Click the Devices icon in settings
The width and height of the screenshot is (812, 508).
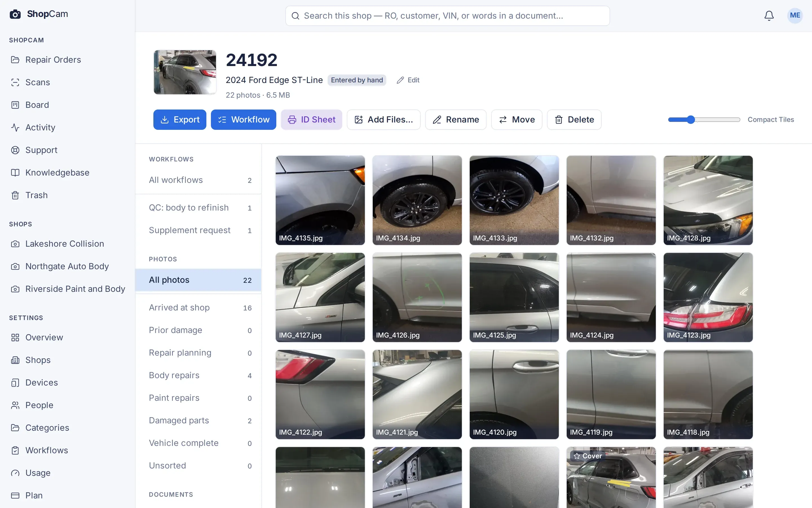[x=15, y=383]
